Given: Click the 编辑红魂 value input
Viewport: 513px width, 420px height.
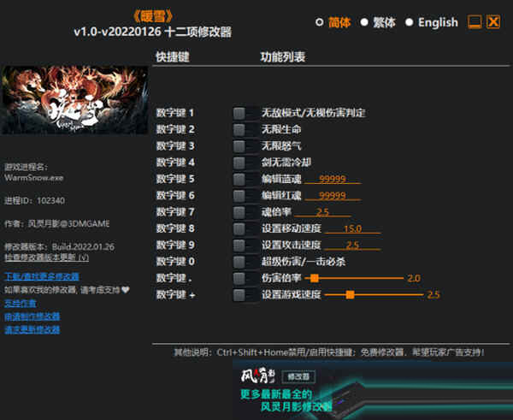Looking at the screenshot, I should pos(331,195).
